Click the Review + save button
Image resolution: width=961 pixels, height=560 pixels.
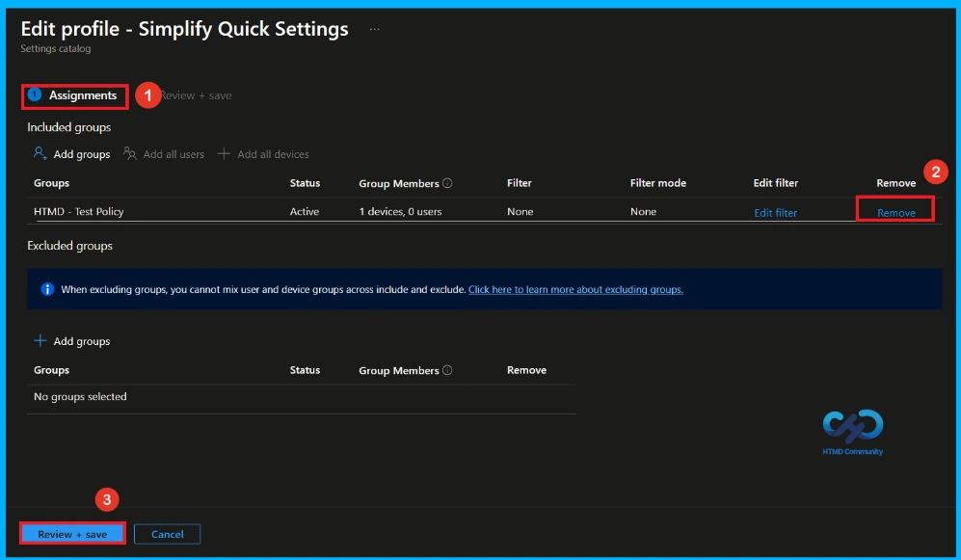pyautogui.click(x=72, y=534)
